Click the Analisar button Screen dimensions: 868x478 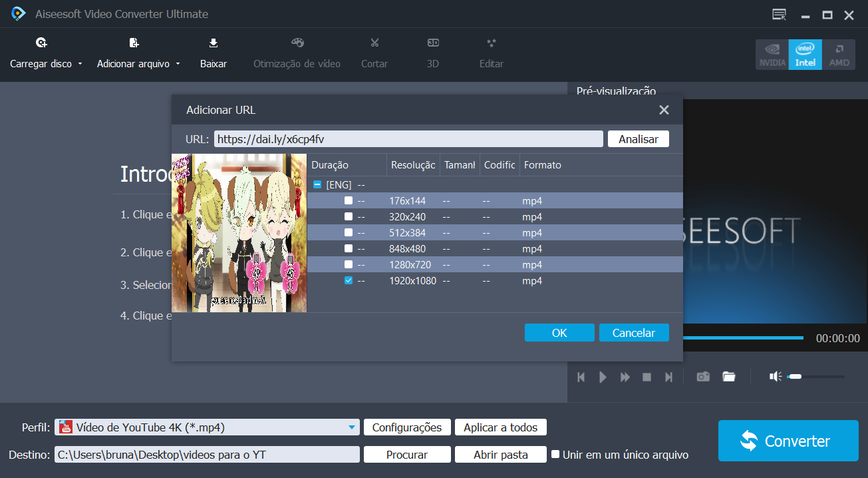(638, 139)
